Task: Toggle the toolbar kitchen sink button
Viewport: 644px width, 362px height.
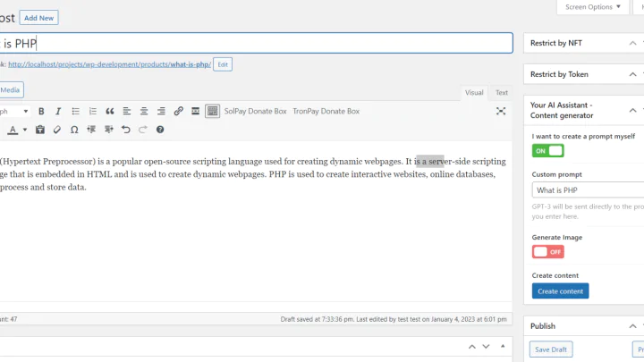Action: click(212, 112)
